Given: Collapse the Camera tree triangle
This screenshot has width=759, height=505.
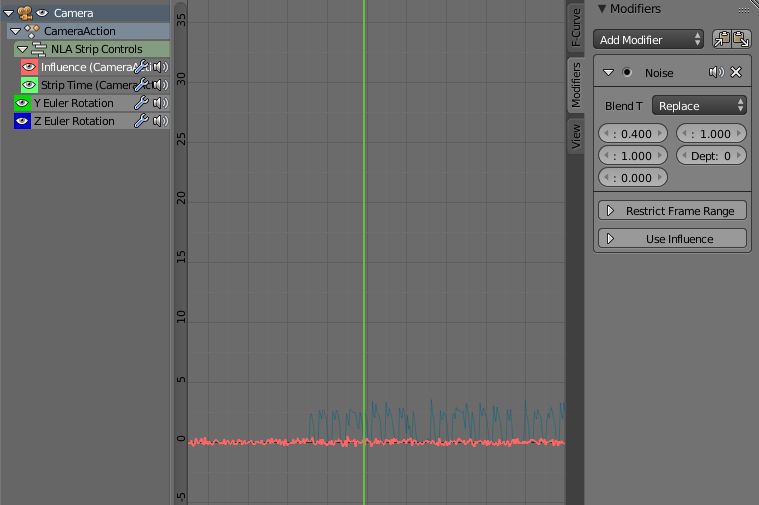Looking at the screenshot, I should [x=9, y=13].
